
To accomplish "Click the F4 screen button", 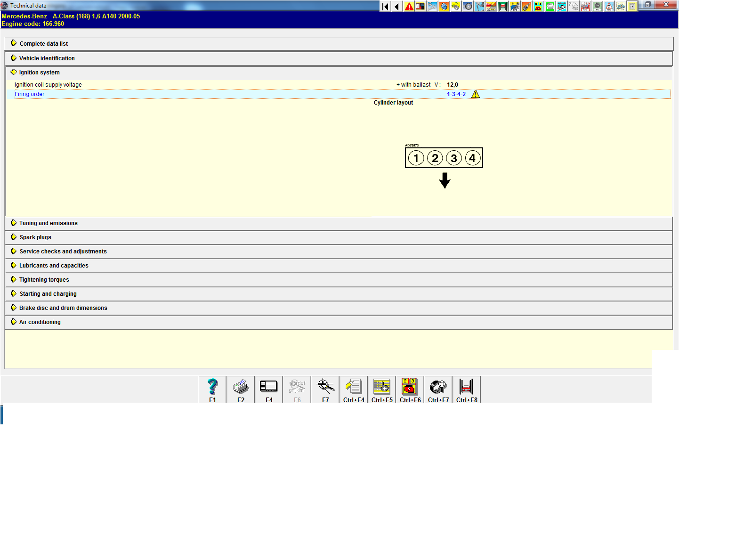I will coord(269,390).
